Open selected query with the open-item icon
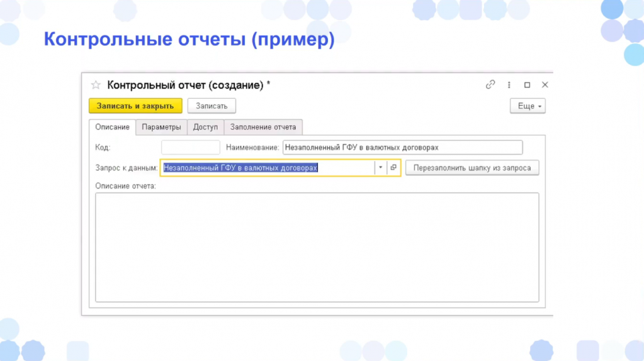Image resolution: width=644 pixels, height=361 pixels. point(393,168)
